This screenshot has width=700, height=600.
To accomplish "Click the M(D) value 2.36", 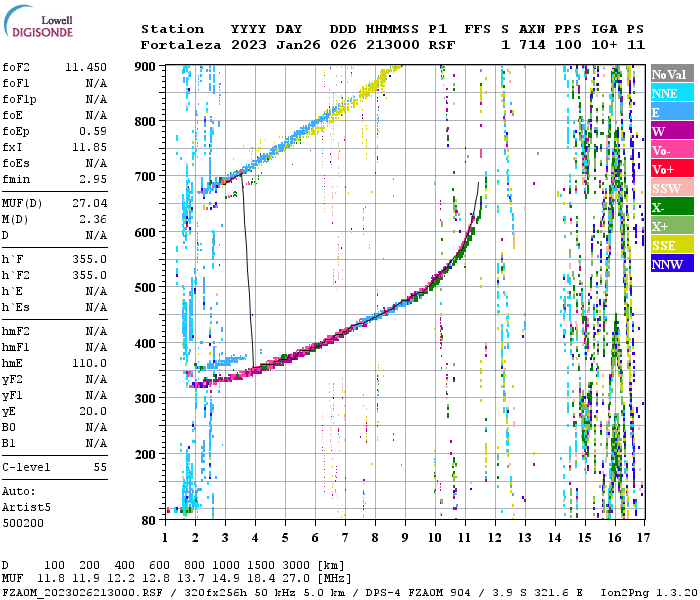I will [x=93, y=219].
